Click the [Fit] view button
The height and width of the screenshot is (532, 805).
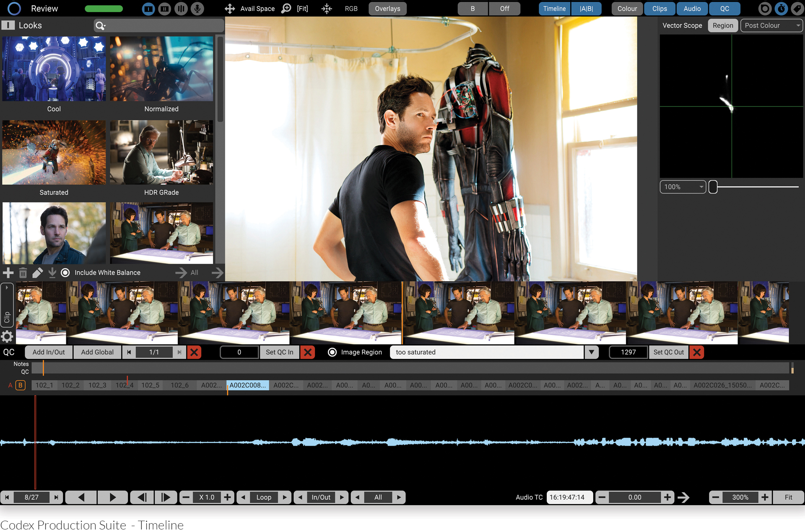pyautogui.click(x=302, y=9)
